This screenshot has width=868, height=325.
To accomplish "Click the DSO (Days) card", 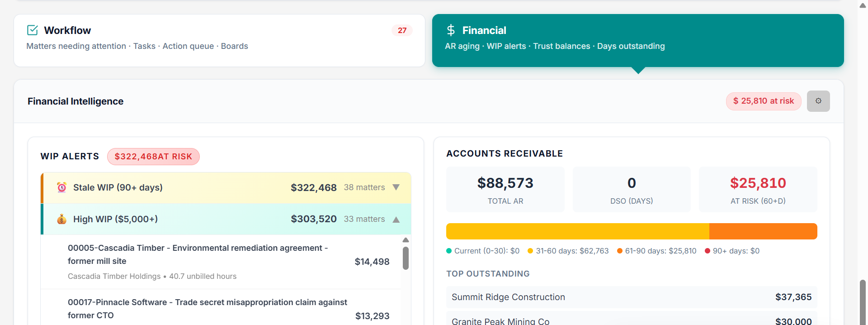I will (632, 189).
